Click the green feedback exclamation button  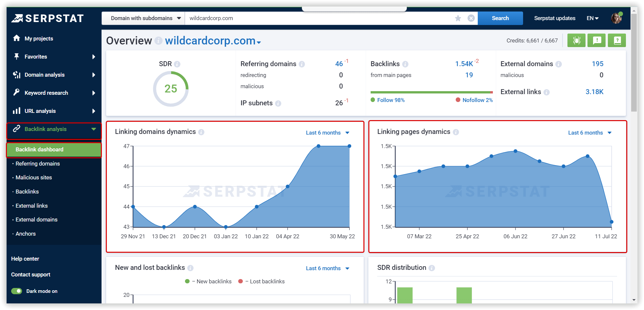pyautogui.click(x=597, y=40)
